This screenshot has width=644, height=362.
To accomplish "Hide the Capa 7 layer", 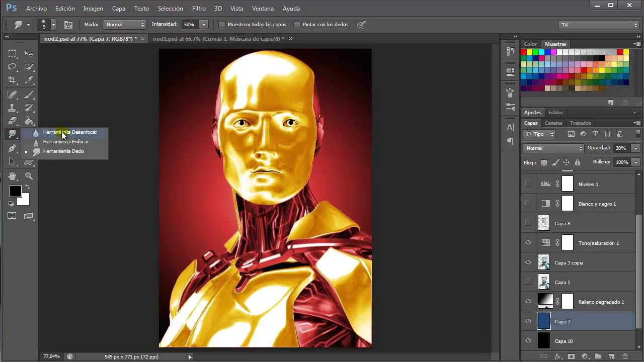I will point(528,321).
